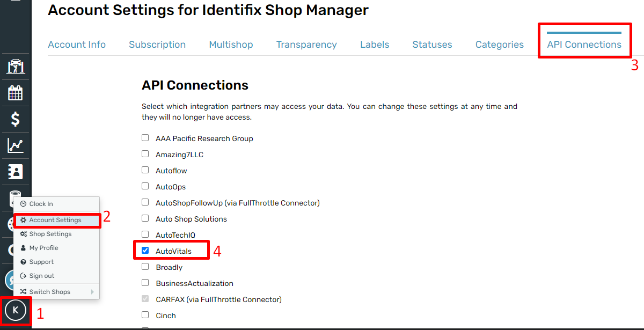The height and width of the screenshot is (330, 644).
Task: Click the AutoVitals label text
Action: [173, 251]
